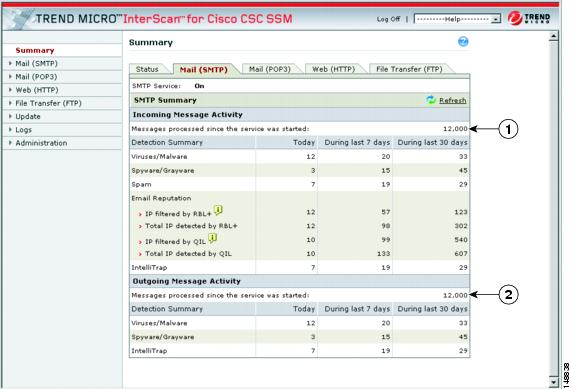Click the Trend Micro logo icon
This screenshot has height=389, width=571.
pyautogui.click(x=515, y=18)
